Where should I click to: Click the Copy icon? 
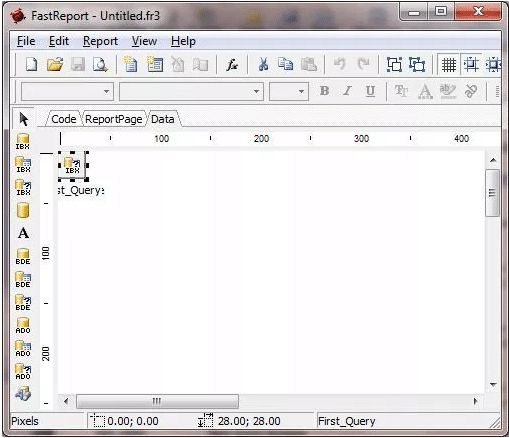click(x=286, y=64)
